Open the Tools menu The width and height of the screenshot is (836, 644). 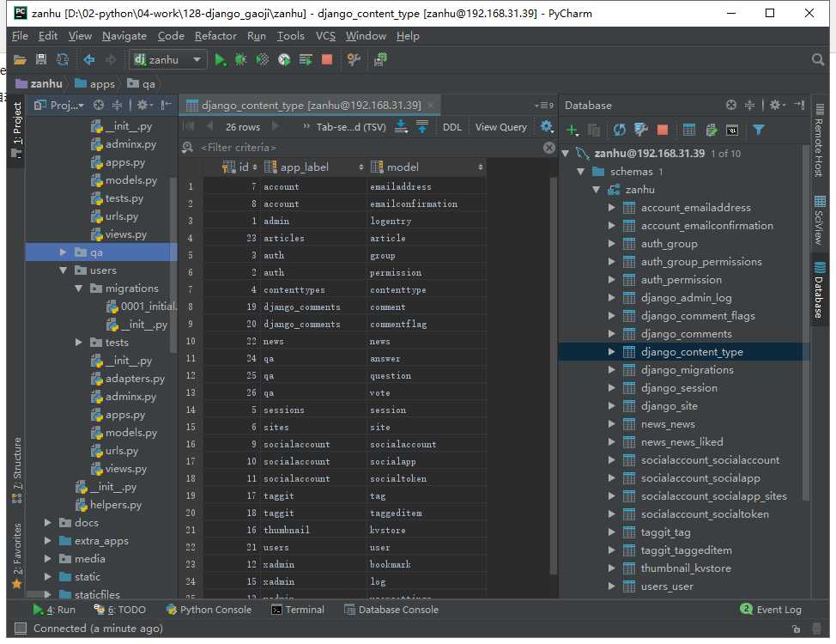(291, 36)
